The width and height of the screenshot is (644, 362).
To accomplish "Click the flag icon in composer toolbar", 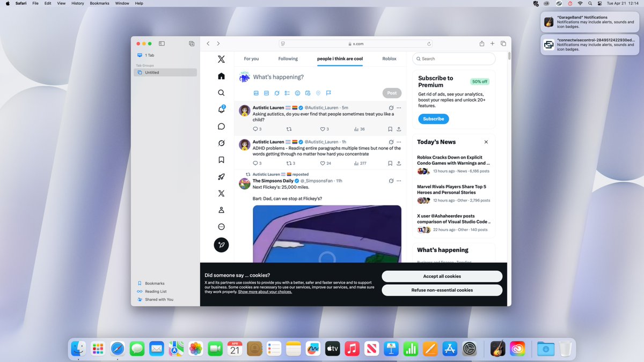I will pyautogui.click(x=328, y=93).
